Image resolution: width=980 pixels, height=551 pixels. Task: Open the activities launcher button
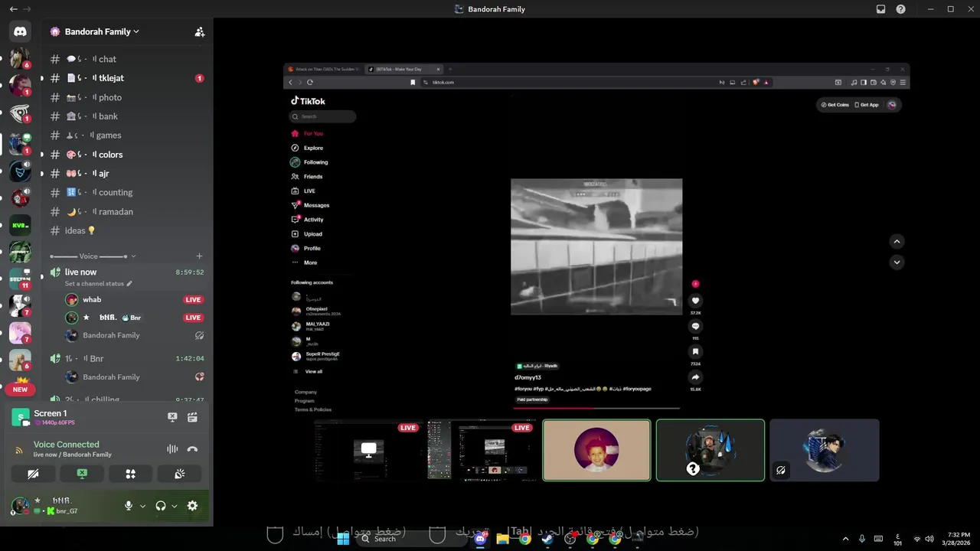tap(130, 474)
